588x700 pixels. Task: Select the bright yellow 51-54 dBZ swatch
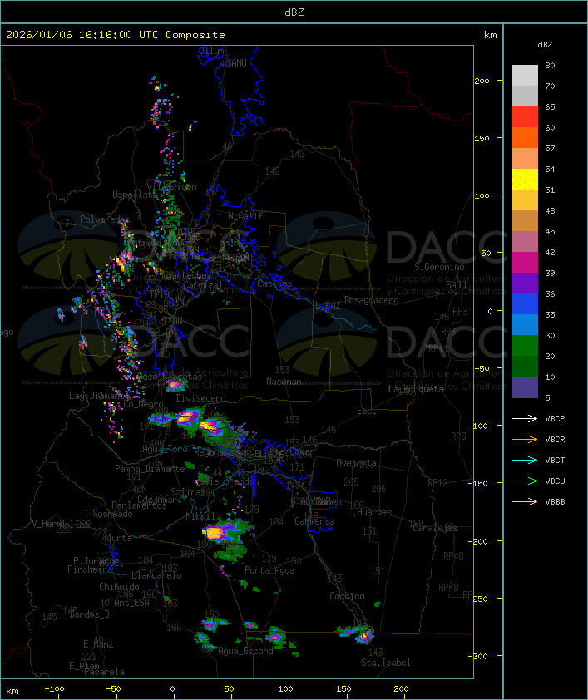(x=525, y=180)
